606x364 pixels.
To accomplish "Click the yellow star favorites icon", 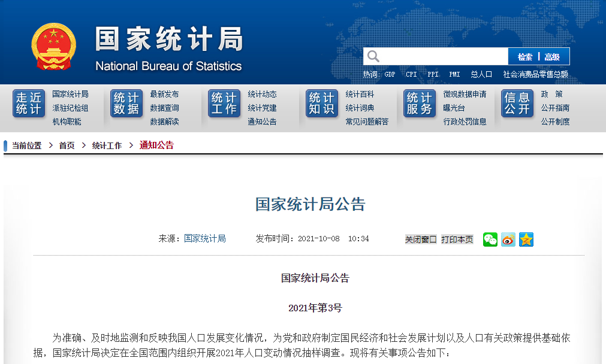I will (x=526, y=239).
